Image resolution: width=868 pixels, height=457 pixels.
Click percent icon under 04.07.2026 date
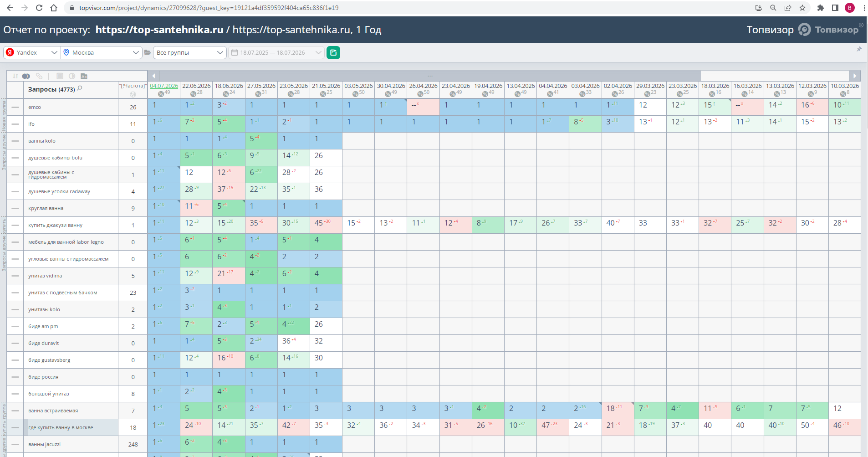click(161, 94)
